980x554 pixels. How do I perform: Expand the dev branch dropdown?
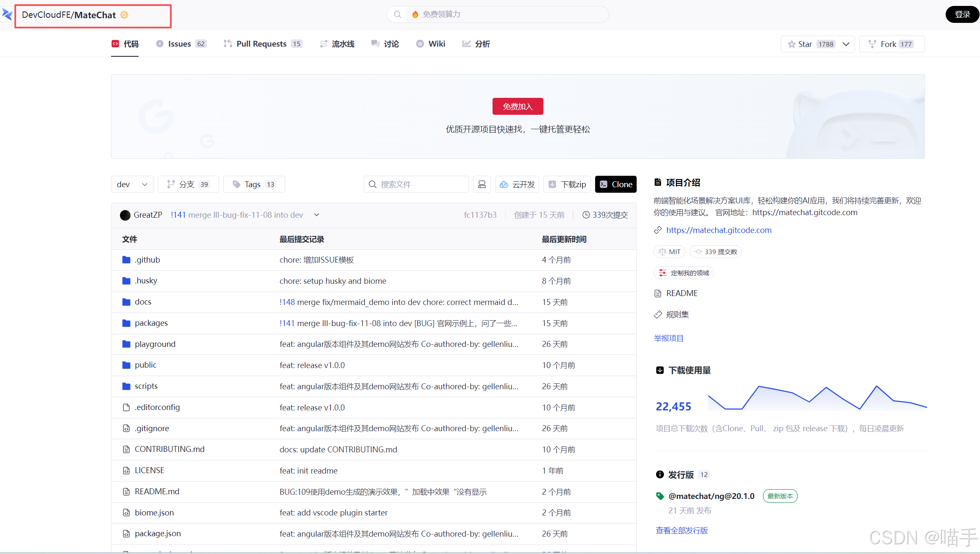132,184
